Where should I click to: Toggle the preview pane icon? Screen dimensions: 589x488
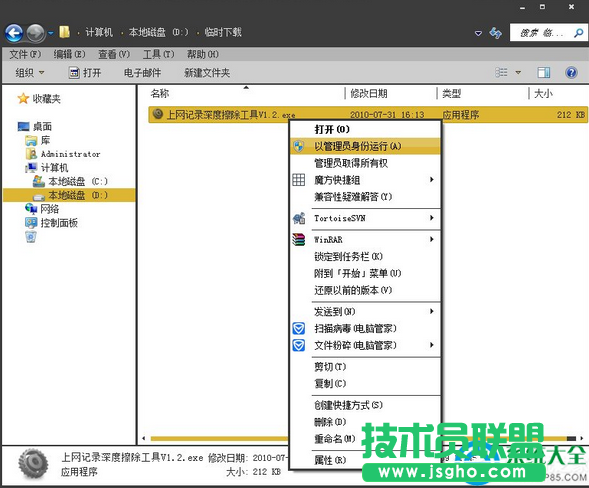tap(544, 72)
